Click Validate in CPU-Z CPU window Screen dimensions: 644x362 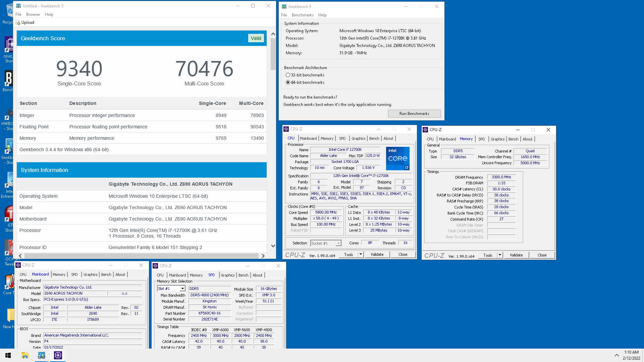click(377, 254)
